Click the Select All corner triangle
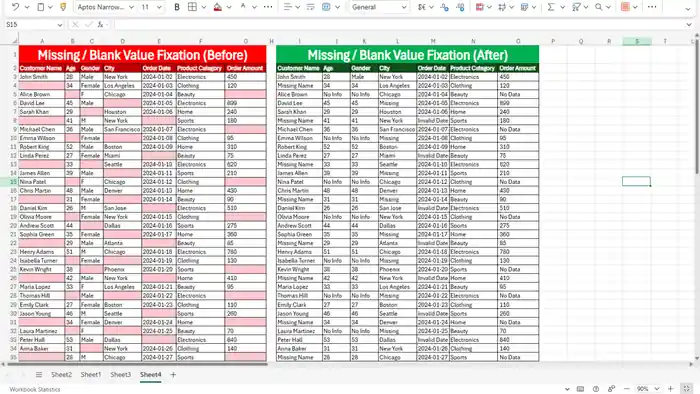Image resolution: width=700 pixels, height=394 pixels. [x=15, y=41]
